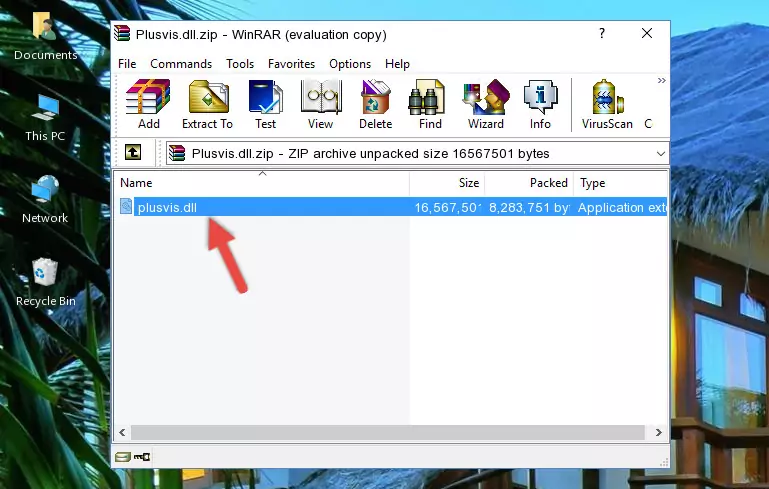Viewport: 769px width, 489px height.
Task: Click the horizontal scrollbar thumb
Action: tap(387, 433)
